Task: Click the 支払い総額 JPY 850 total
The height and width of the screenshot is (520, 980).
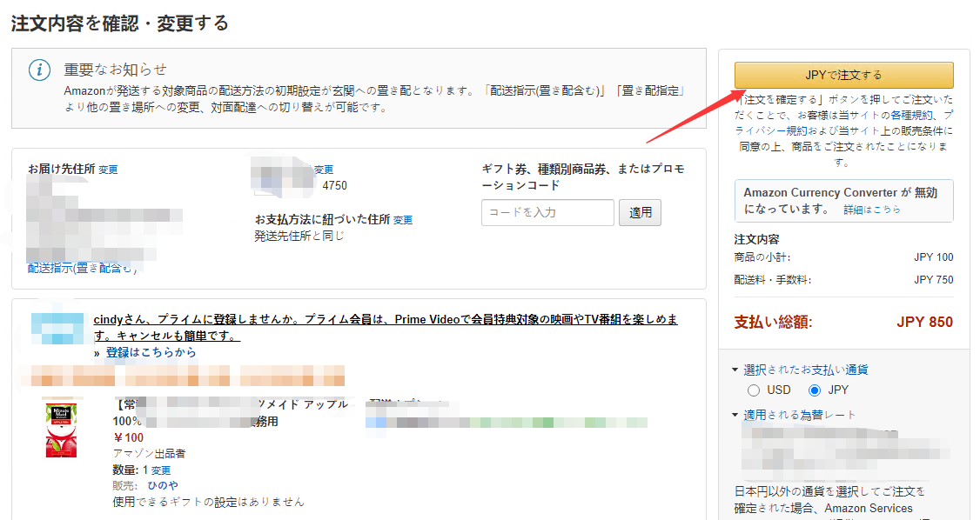Action: (843, 322)
